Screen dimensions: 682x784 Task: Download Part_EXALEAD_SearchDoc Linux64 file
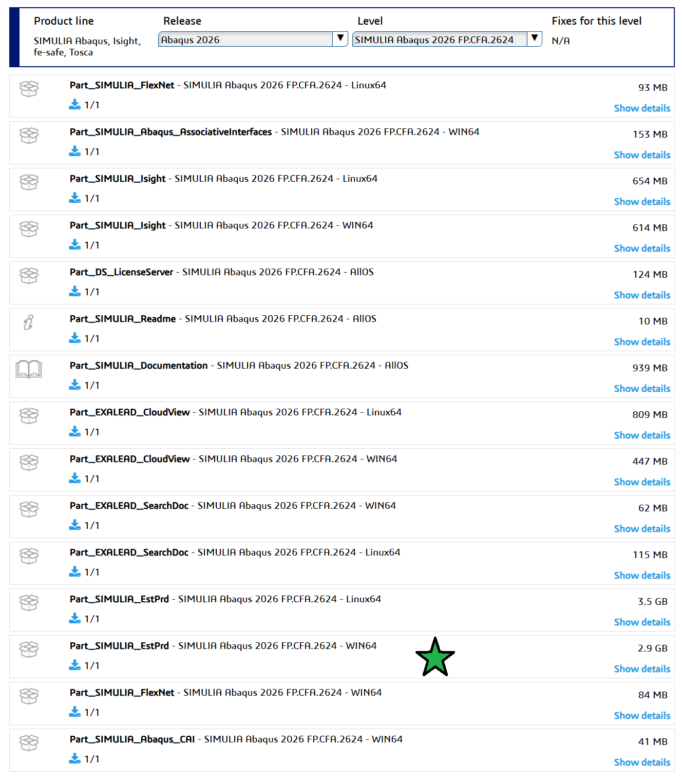pos(75,572)
